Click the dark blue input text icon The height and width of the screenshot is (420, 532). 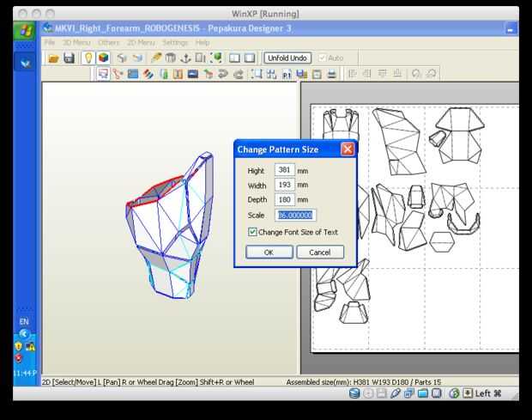tap(193, 74)
